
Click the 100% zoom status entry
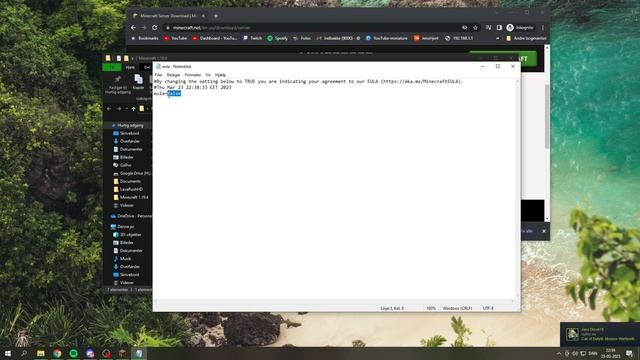431,308
